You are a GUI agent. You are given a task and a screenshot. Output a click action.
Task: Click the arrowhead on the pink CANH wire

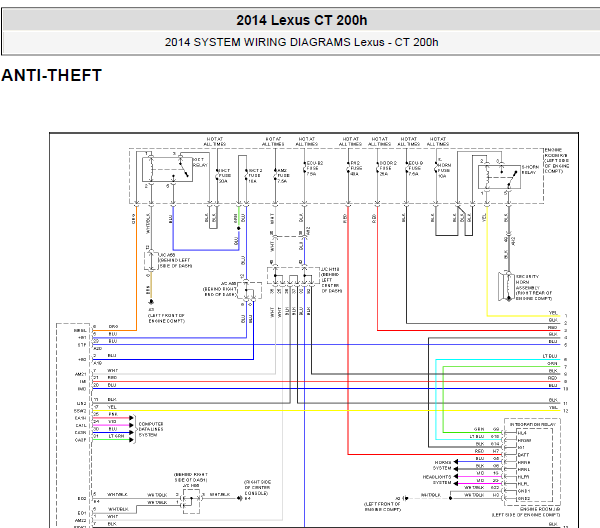[x=131, y=418]
